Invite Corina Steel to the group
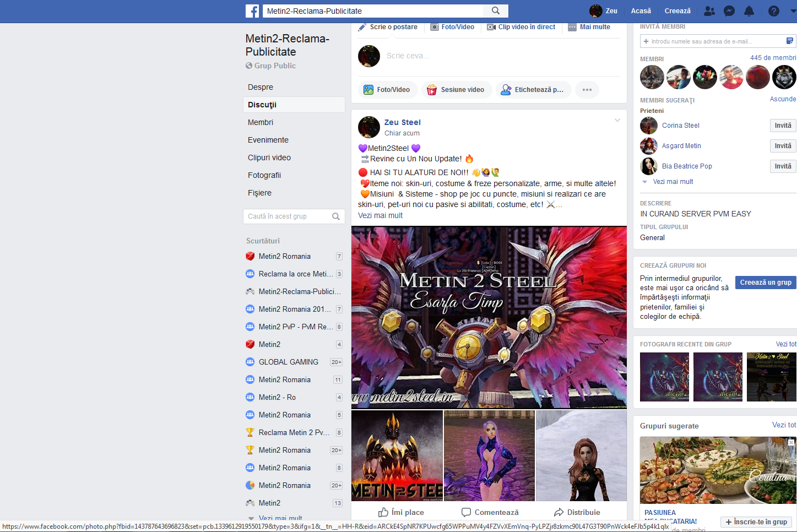The width and height of the screenshot is (797, 532). click(x=783, y=126)
